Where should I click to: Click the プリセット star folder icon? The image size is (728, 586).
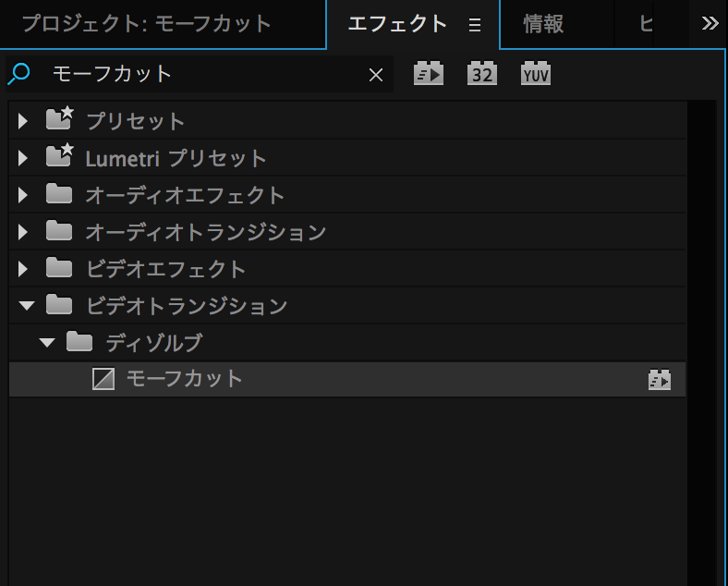[x=60, y=120]
